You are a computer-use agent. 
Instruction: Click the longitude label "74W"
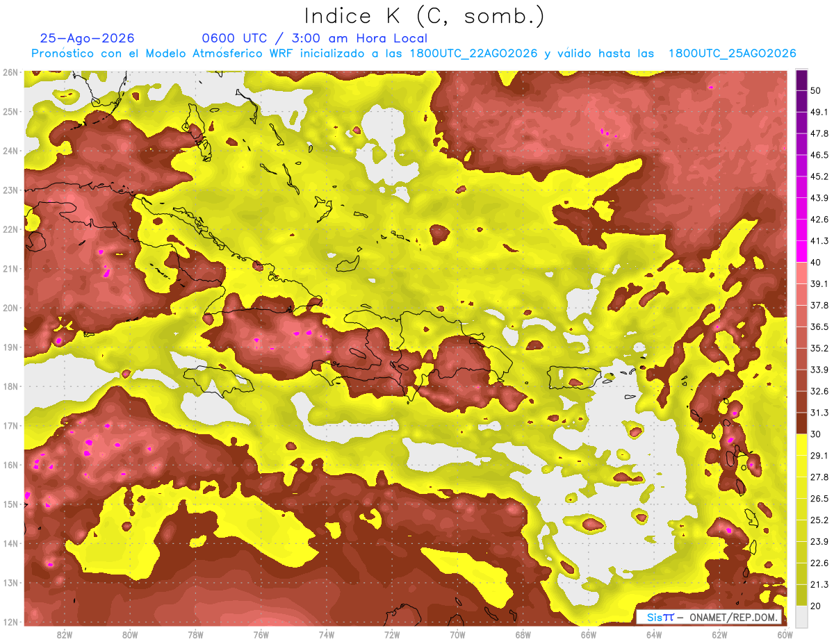click(x=327, y=634)
